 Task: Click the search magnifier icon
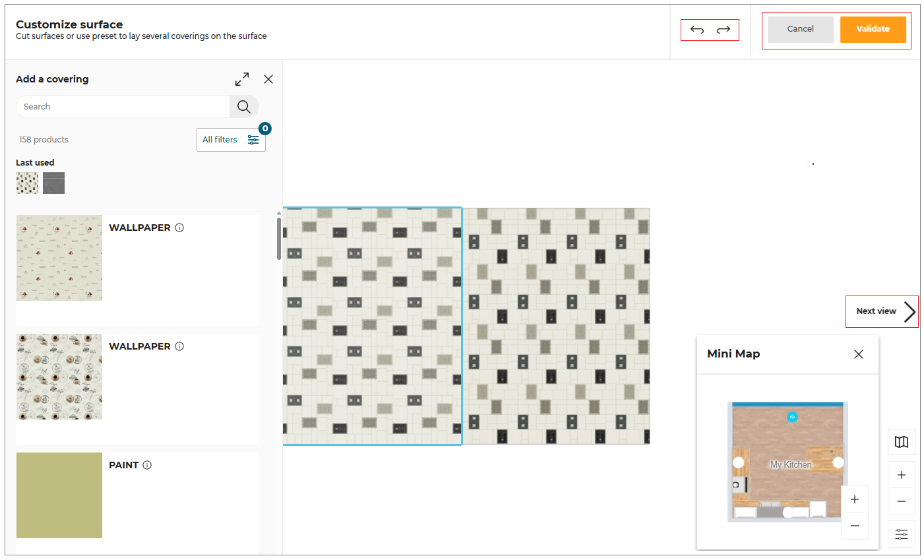[244, 107]
